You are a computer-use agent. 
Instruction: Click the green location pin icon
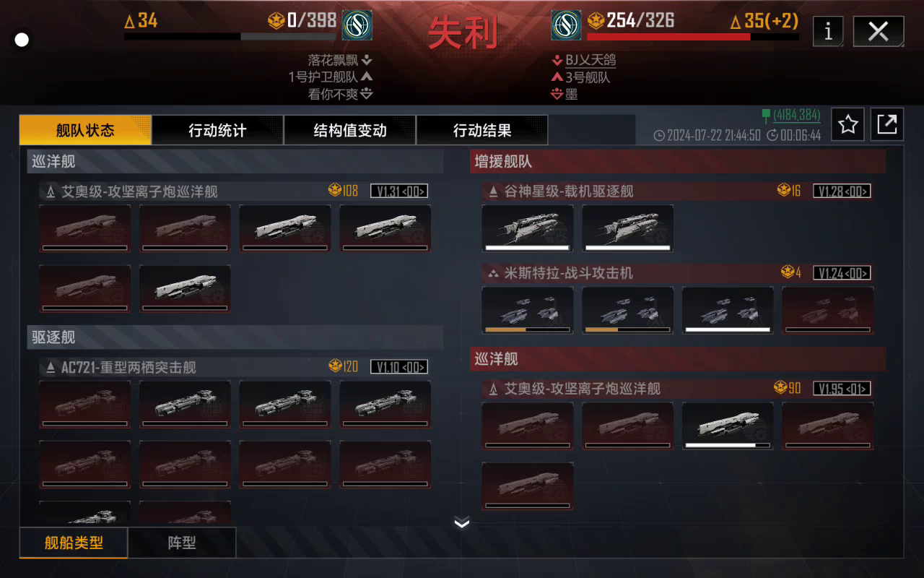(766, 114)
